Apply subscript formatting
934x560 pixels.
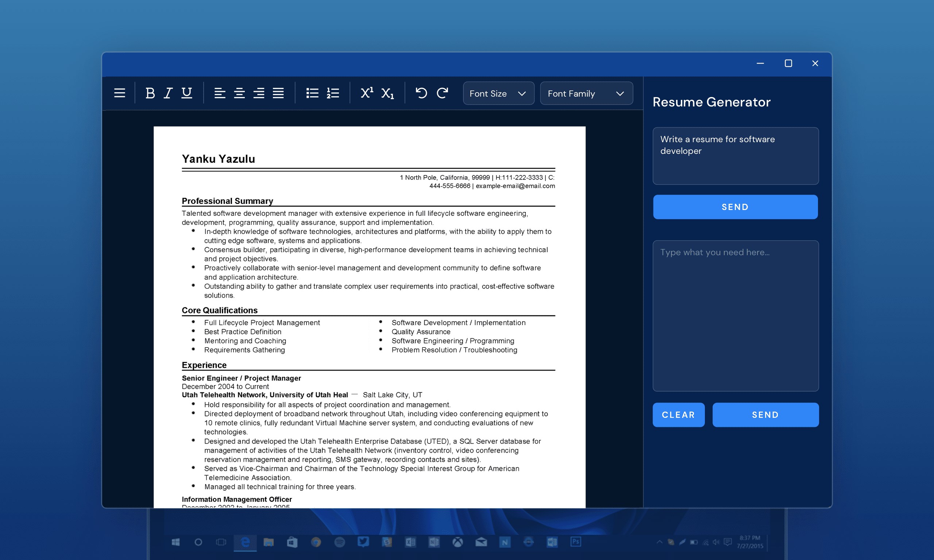[x=387, y=94]
